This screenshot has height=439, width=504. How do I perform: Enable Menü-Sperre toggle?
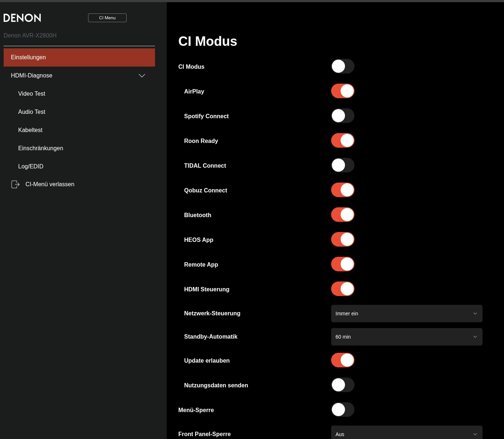click(x=343, y=410)
